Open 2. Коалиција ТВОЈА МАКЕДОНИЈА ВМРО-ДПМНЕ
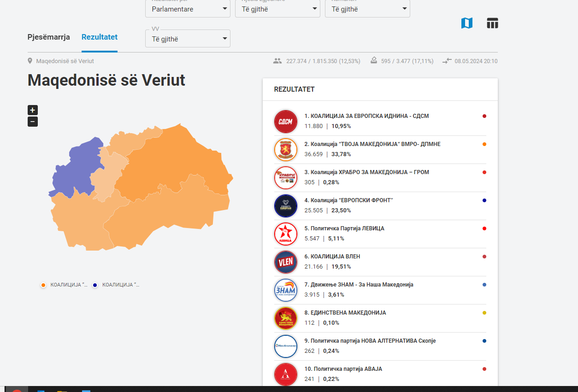This screenshot has width=578, height=392. pos(372,144)
